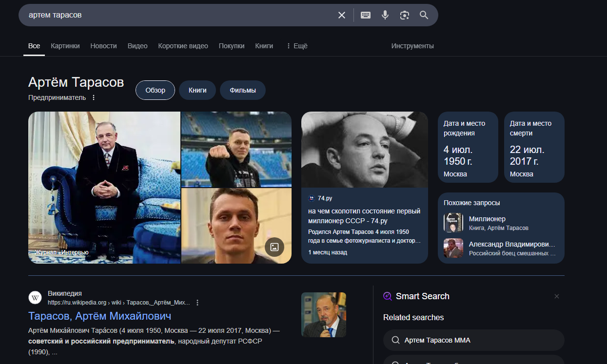This screenshot has width=607, height=364.
Task: Select the Обзор chip
Action: click(155, 90)
